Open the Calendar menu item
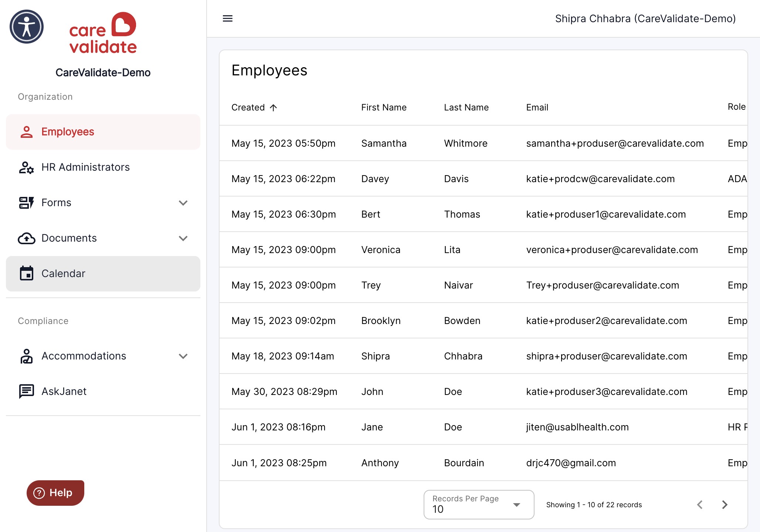This screenshot has height=532, width=760. click(103, 274)
